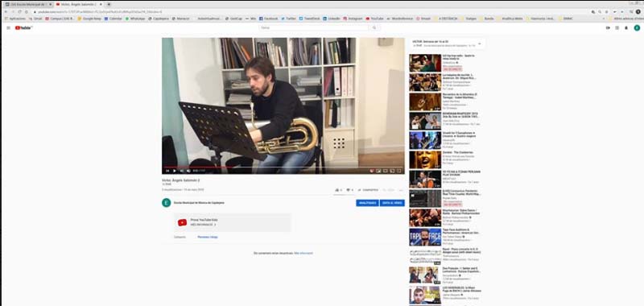
Task: Click the video progress bar
Action: coord(283,167)
